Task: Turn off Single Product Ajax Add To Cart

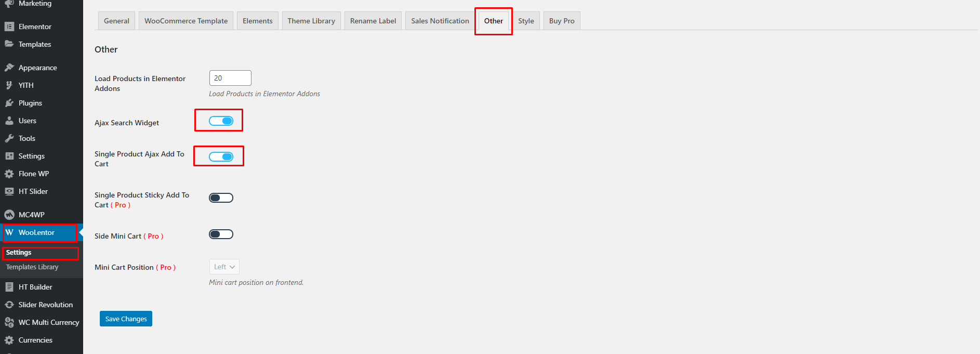Action: [221, 156]
